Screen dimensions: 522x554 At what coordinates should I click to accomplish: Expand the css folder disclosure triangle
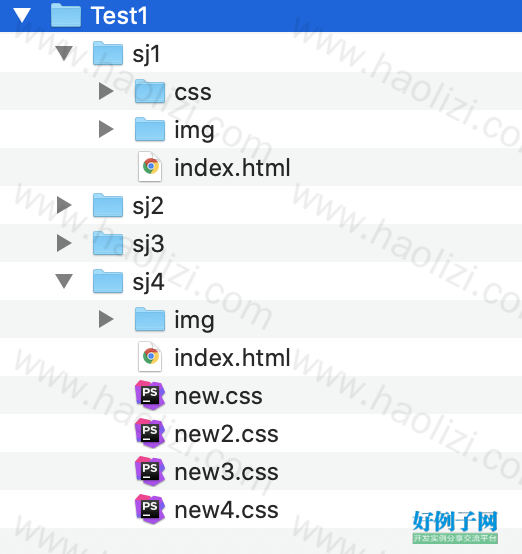click(106, 91)
